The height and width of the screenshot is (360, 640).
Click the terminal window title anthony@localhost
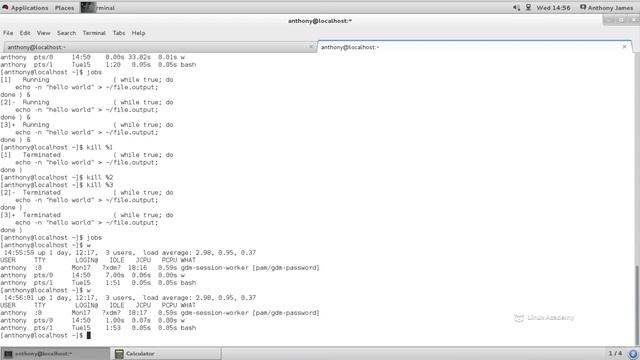tap(320, 21)
